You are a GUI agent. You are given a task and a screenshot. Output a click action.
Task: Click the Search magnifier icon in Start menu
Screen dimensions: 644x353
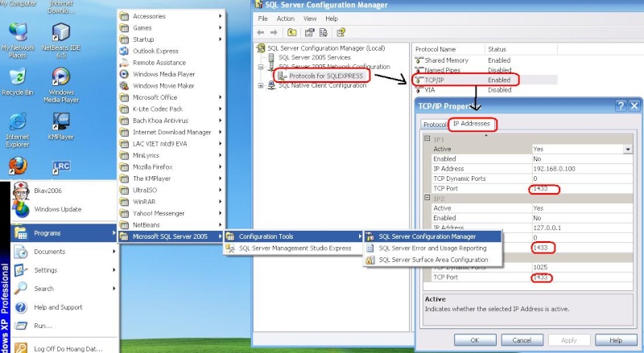[21, 288]
